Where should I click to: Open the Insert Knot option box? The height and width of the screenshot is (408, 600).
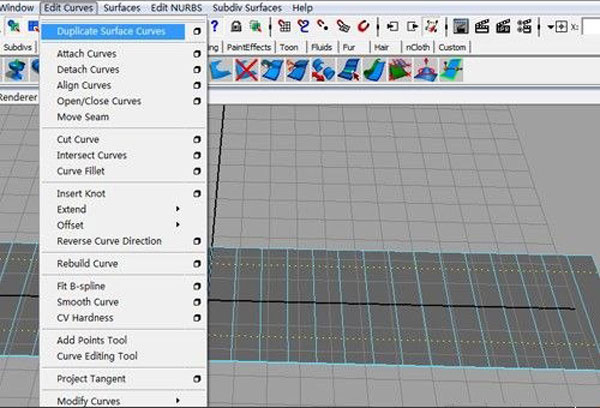tap(197, 194)
